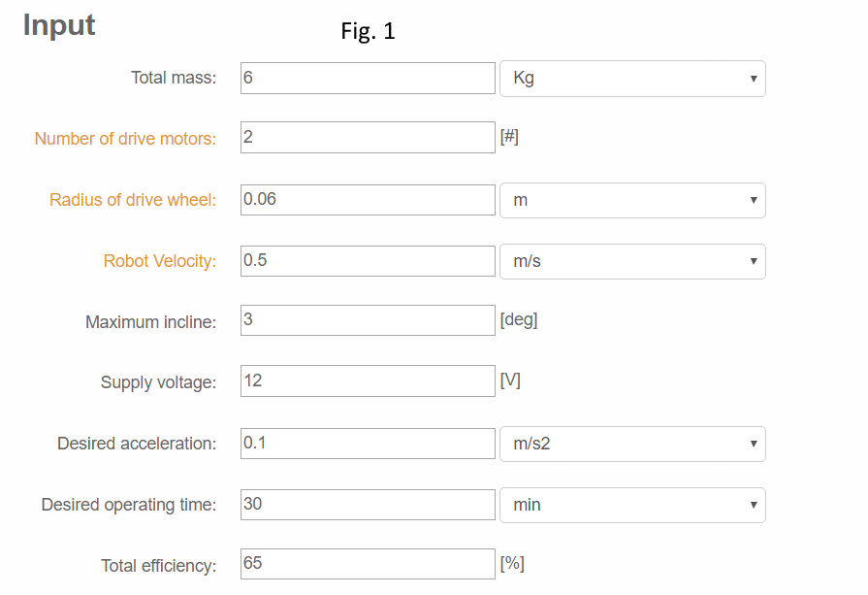Click the orange Robot Velocity label
The height and width of the screenshot is (595, 868).
coord(160,261)
